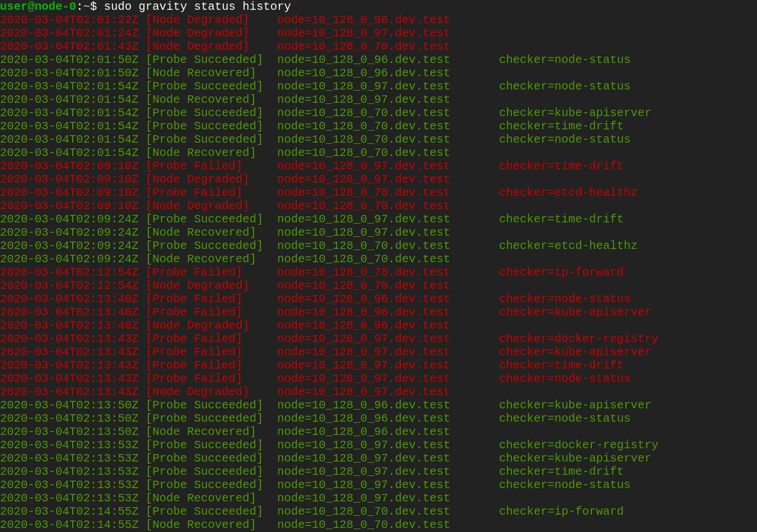Click 'checker=node-status' in the 02:13:53Z row

click(x=565, y=485)
